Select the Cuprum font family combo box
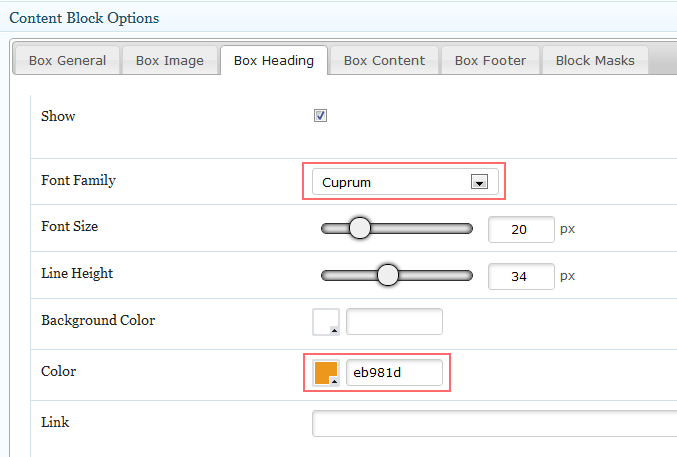Viewport: 677px width, 457px height. (405, 182)
